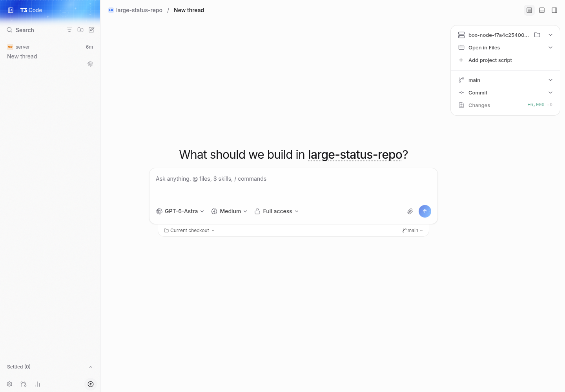Expand the Commit options chevron
This screenshot has height=392, width=565.
[x=550, y=93]
